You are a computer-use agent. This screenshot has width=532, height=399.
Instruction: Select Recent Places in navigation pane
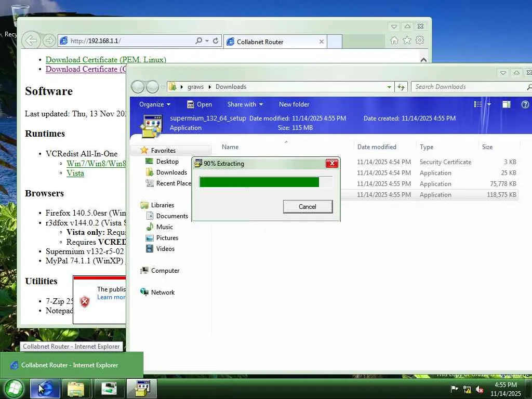[168, 183]
